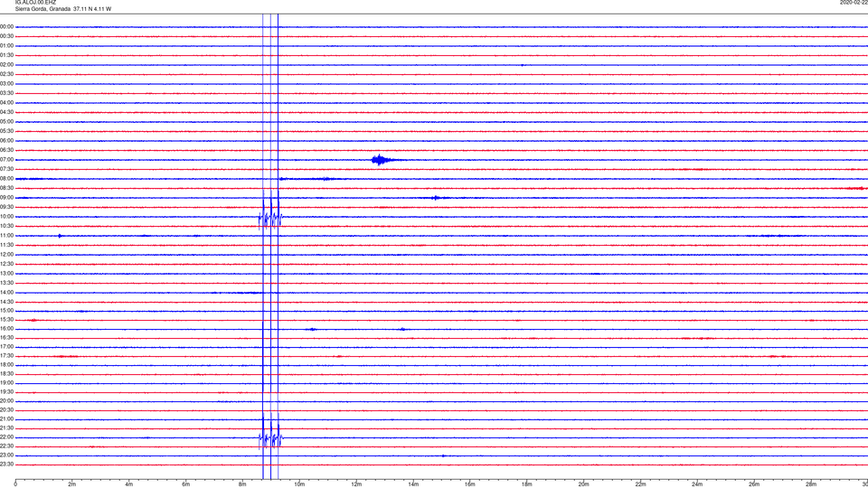The height and width of the screenshot is (488, 868).
Task: Click the 07:00 row time label
Action: [x=6, y=159]
